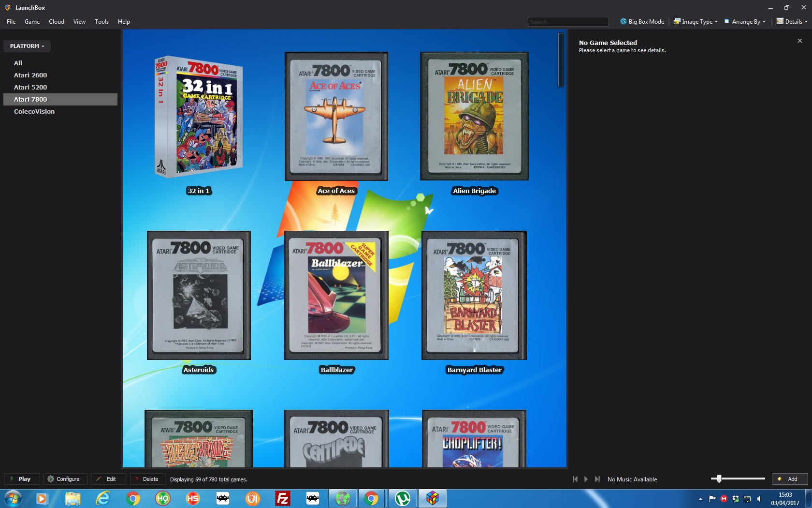Show hidden system tray icons
Image resolution: width=812 pixels, height=508 pixels.
coord(700,499)
